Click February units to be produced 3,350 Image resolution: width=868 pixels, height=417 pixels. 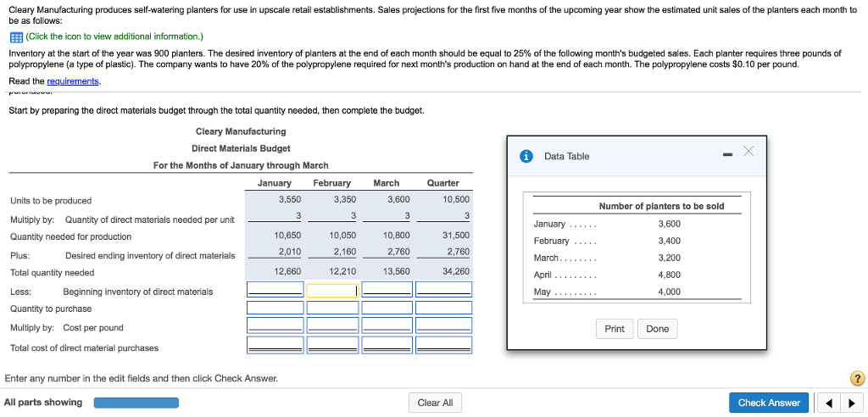(345, 200)
